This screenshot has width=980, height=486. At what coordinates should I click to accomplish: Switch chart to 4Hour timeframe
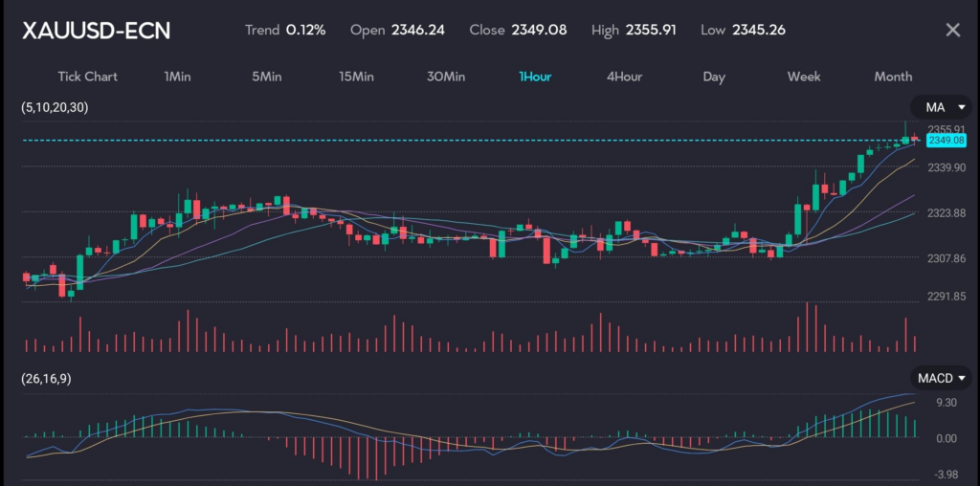point(624,77)
